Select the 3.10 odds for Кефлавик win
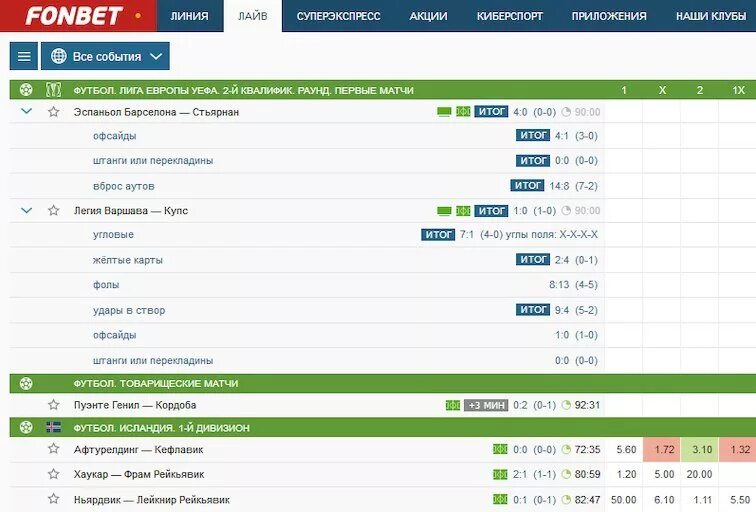 [x=702, y=449]
